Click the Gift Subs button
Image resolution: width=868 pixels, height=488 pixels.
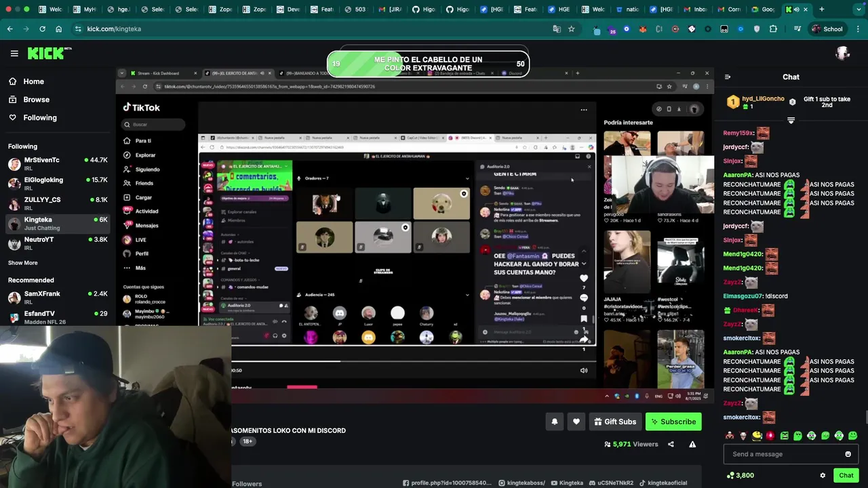(x=615, y=422)
